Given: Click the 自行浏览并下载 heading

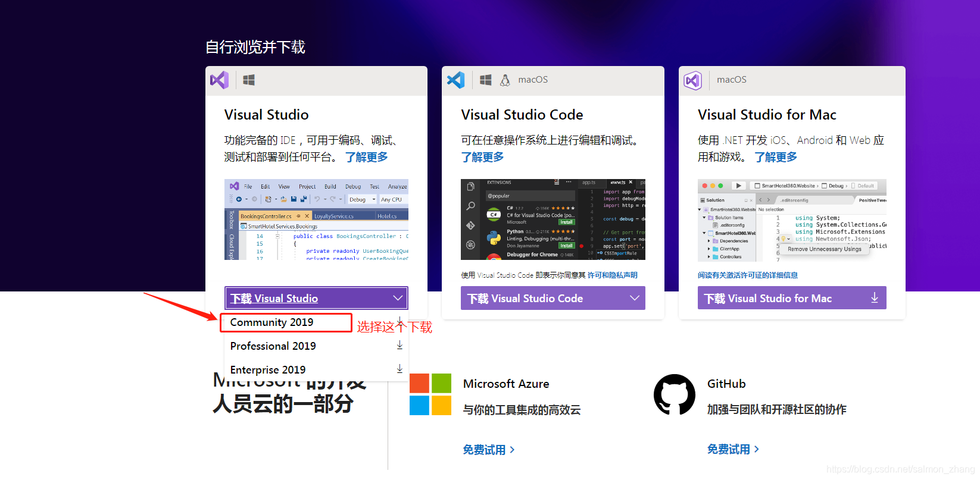Looking at the screenshot, I should click(x=255, y=47).
